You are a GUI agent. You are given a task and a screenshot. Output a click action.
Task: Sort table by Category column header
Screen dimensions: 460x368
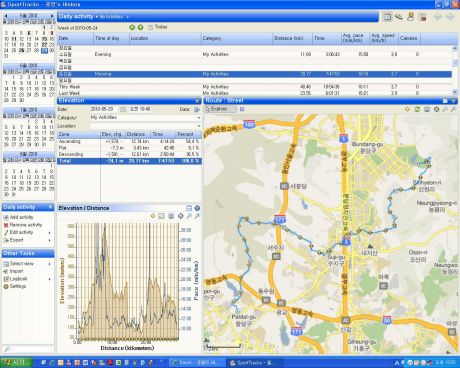(x=237, y=38)
